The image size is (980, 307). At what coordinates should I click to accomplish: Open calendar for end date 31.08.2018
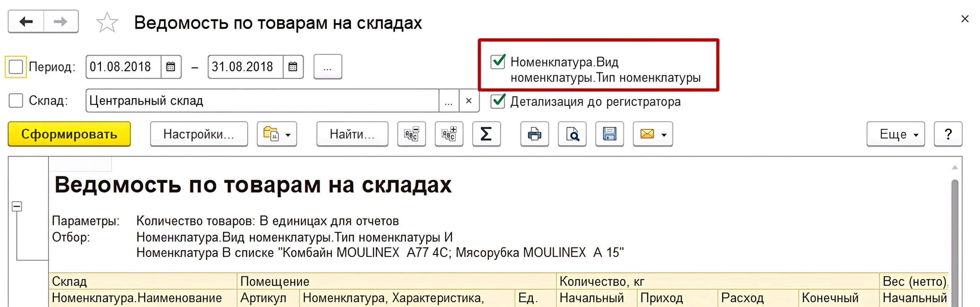coord(293,67)
